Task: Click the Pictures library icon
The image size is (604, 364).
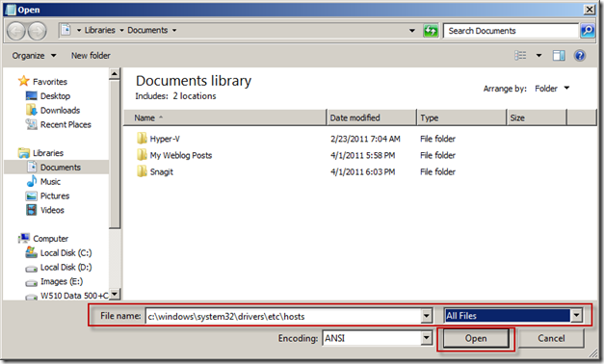Action: [31, 195]
